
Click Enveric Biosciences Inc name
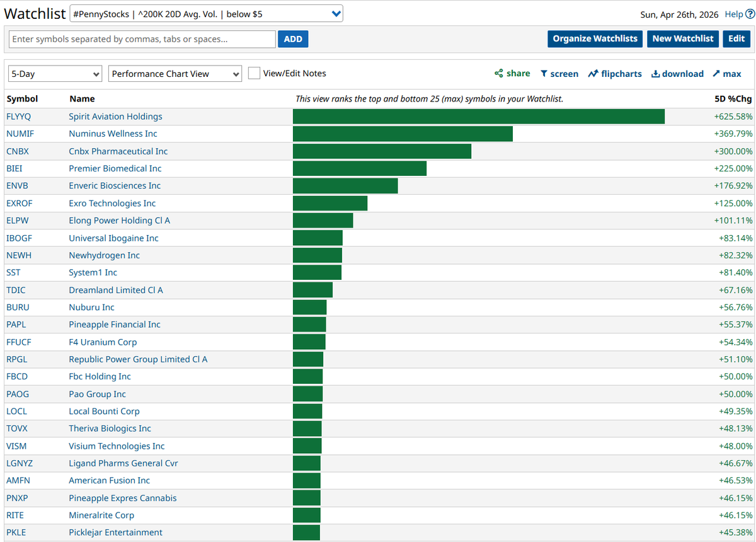[x=115, y=185]
